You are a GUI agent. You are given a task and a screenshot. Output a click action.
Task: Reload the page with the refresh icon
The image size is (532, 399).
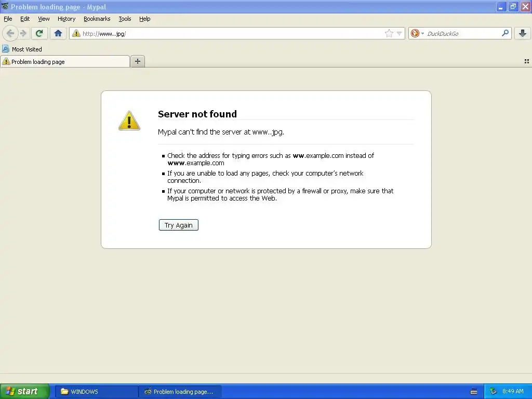click(x=39, y=33)
